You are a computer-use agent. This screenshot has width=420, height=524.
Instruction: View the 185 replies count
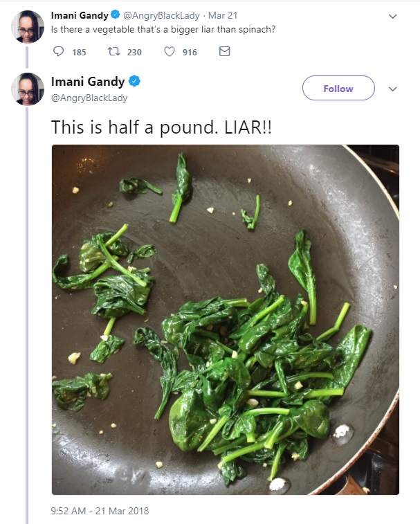click(79, 52)
